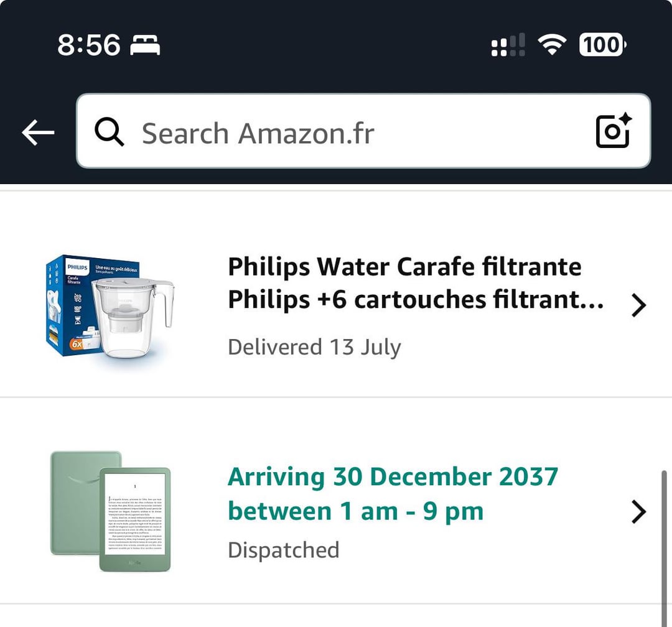The width and height of the screenshot is (672, 627).
Task: Tap the back arrow
Action: coord(38,132)
